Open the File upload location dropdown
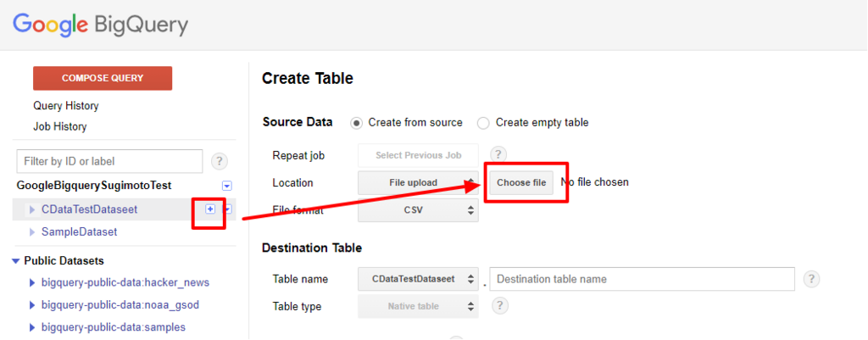Screen dimensions: 868x340 [x=419, y=183]
